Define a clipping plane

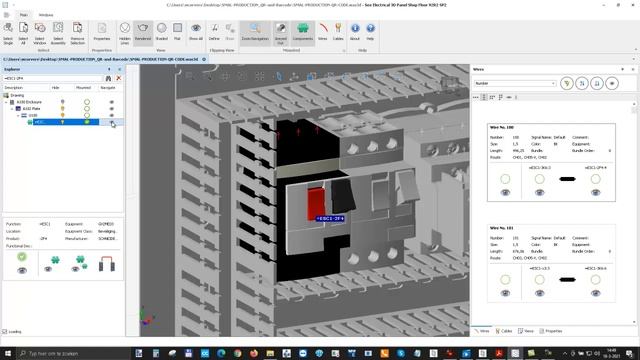214,32
